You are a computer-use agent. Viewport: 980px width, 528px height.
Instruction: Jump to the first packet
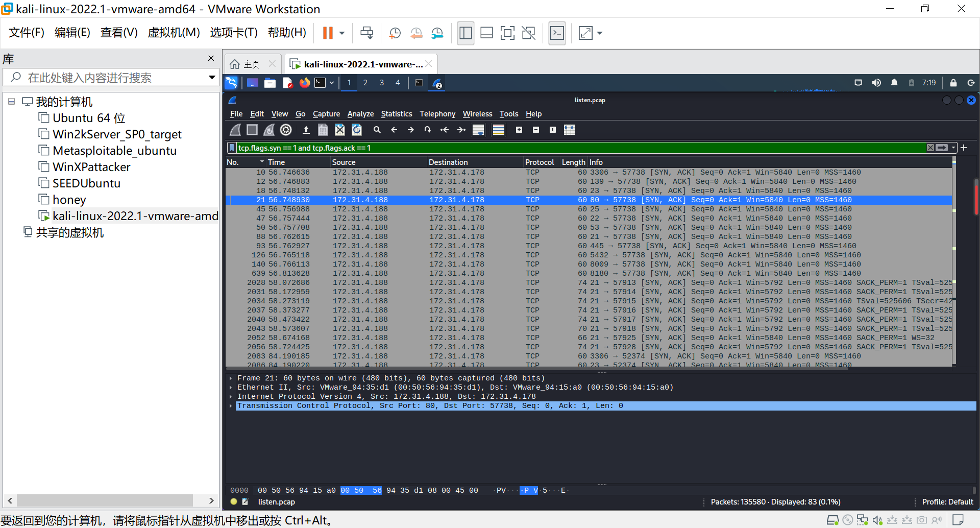445,130
